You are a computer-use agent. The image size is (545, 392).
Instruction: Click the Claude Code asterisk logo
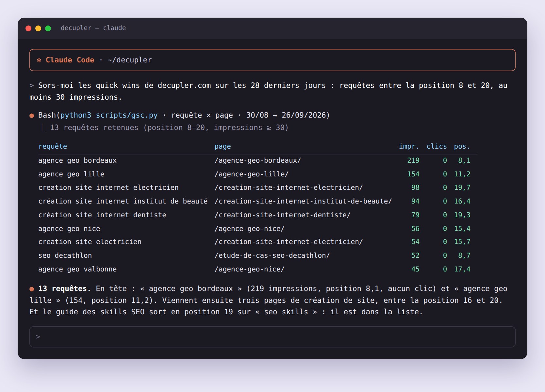coord(39,60)
